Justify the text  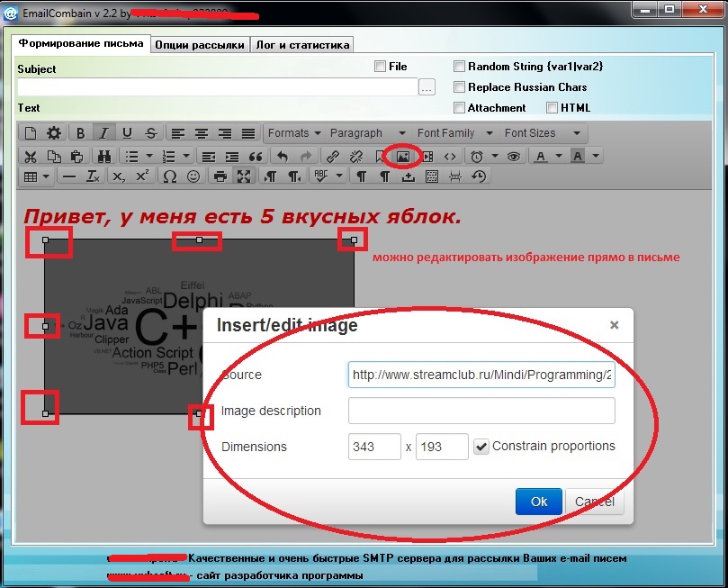pyautogui.click(x=248, y=133)
